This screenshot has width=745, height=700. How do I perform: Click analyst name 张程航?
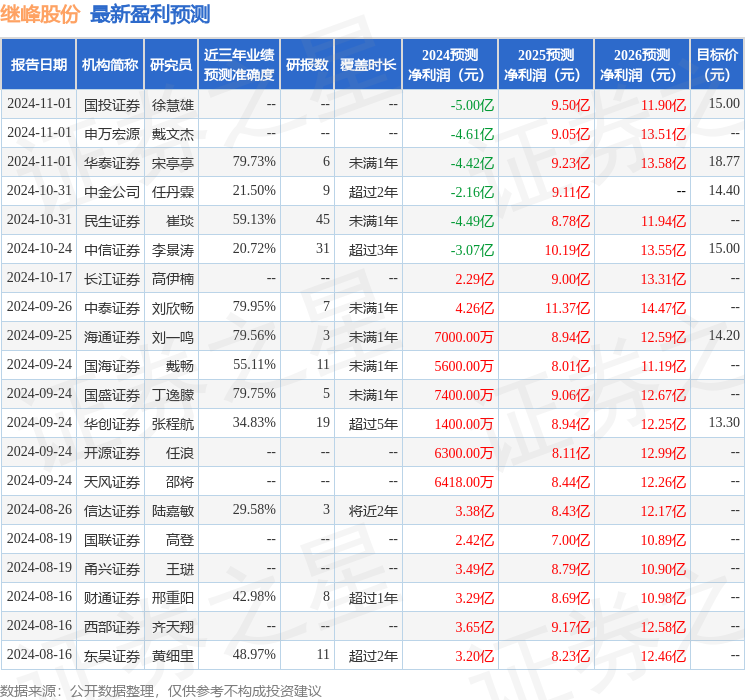point(173,424)
